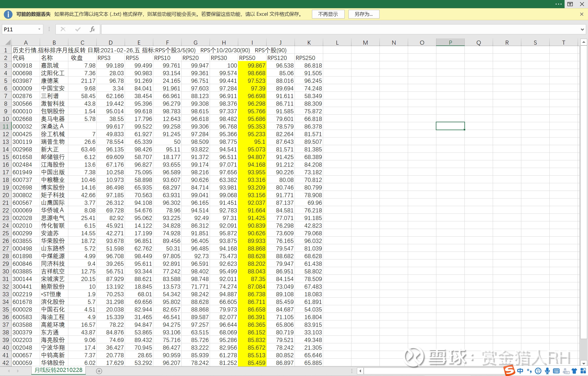This screenshot has height=376, width=588.
Task: Click the previous sheet navigation arrow
Action: pos(9,371)
